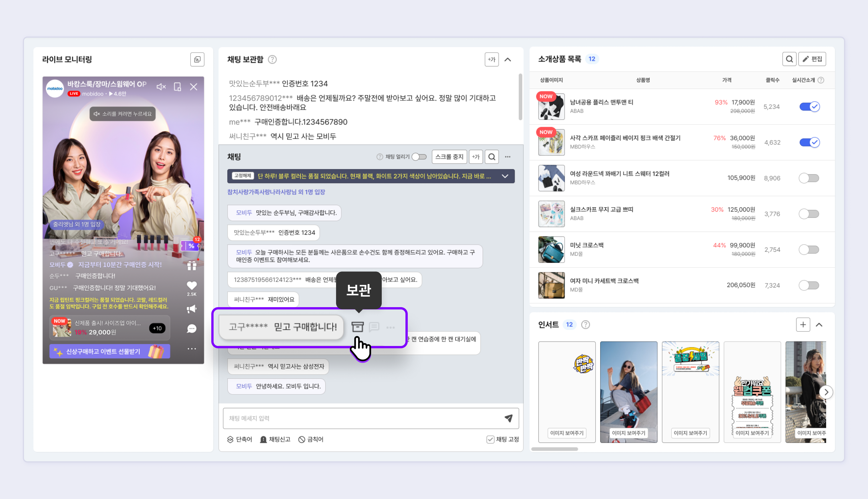
Task: Click the search icon in the chat panel
Action: pos(492,157)
